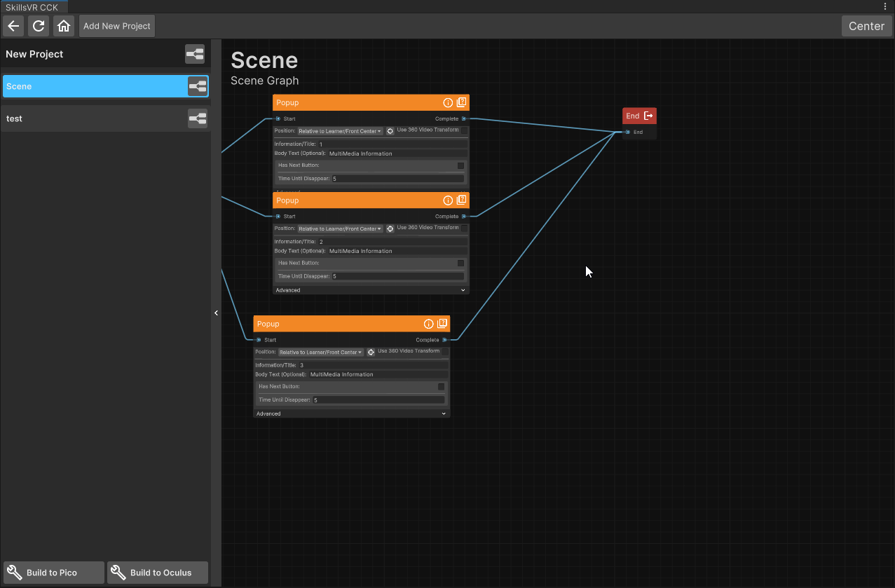Open the Scene row's graph icon
Image resolution: width=895 pixels, height=588 pixels.
click(198, 86)
